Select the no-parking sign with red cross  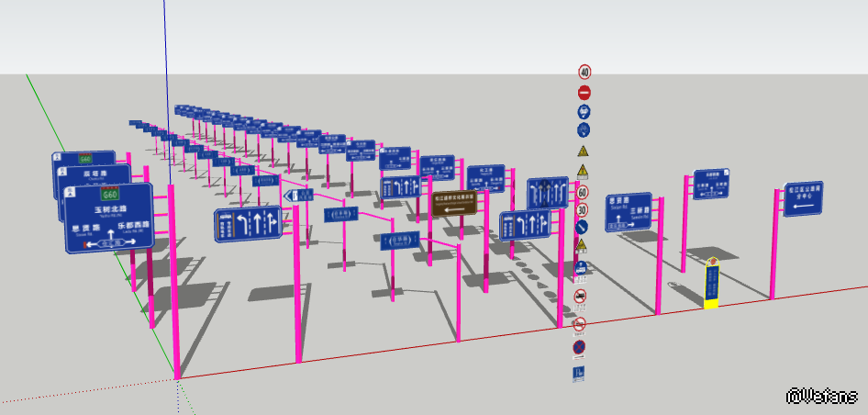pos(579,347)
